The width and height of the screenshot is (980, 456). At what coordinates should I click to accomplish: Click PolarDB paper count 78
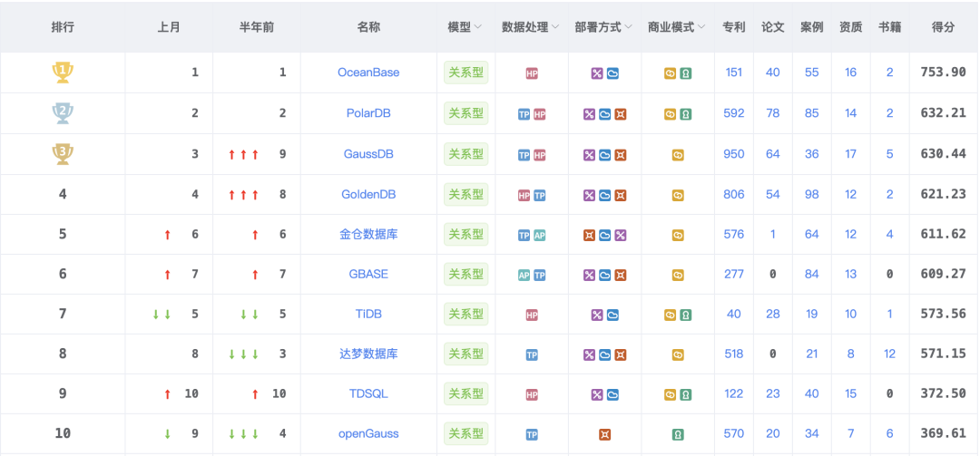point(773,113)
